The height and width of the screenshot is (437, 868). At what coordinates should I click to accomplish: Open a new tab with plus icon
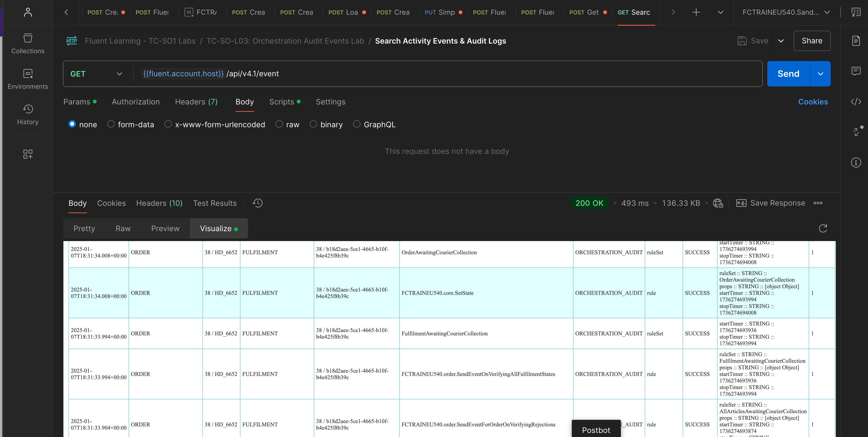tap(696, 12)
